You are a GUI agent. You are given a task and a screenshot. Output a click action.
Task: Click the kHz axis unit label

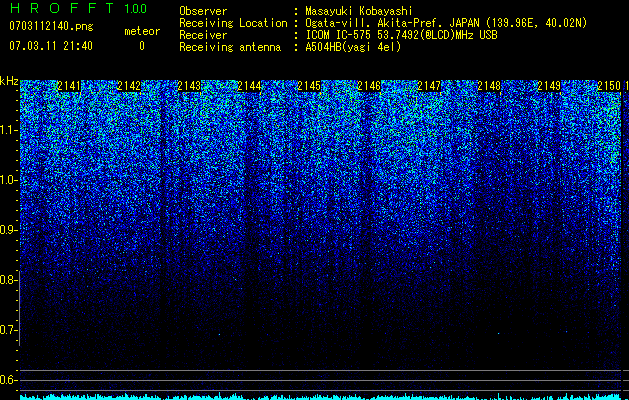coord(9,81)
